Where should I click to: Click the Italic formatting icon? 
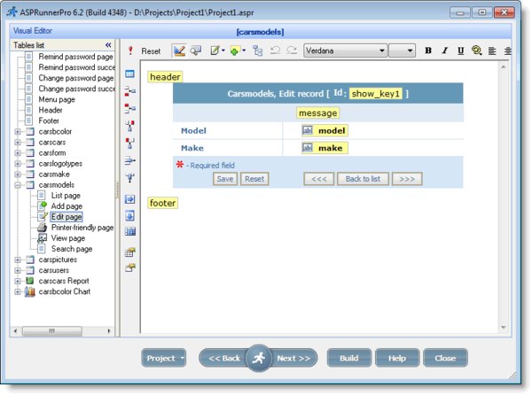(444, 50)
